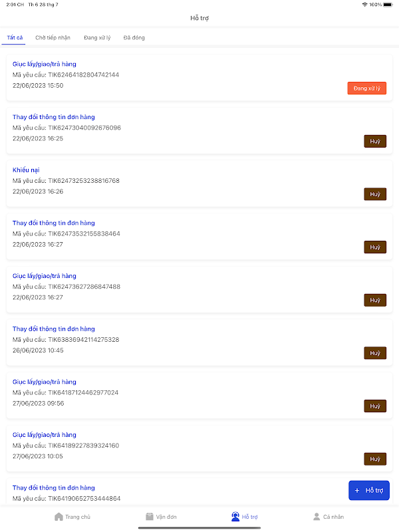
Task: Switch to the Đang xử lý tab
Action: tap(97, 38)
